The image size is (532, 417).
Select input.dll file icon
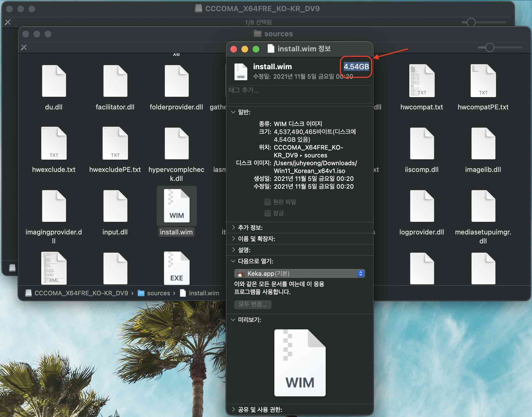tap(115, 206)
